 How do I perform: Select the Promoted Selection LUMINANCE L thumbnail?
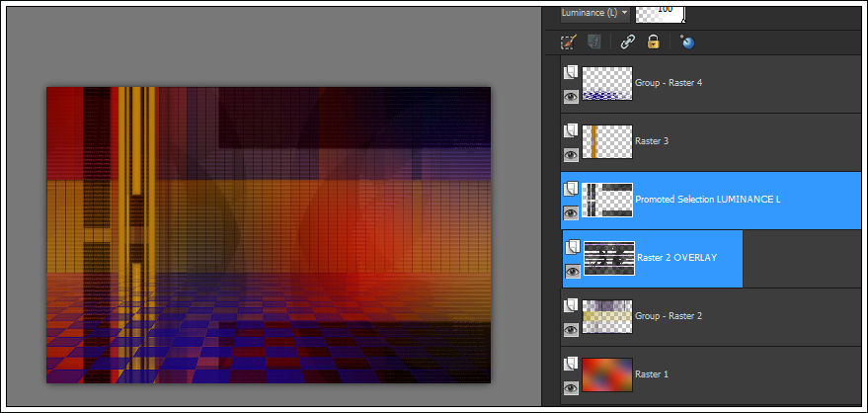[x=607, y=201]
